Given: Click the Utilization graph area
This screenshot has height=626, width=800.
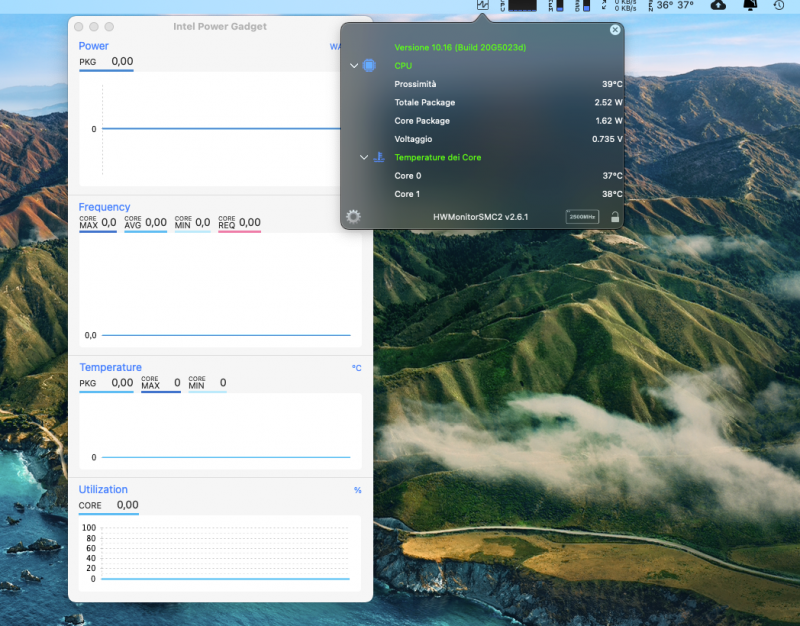Looking at the screenshot, I should (x=226, y=553).
